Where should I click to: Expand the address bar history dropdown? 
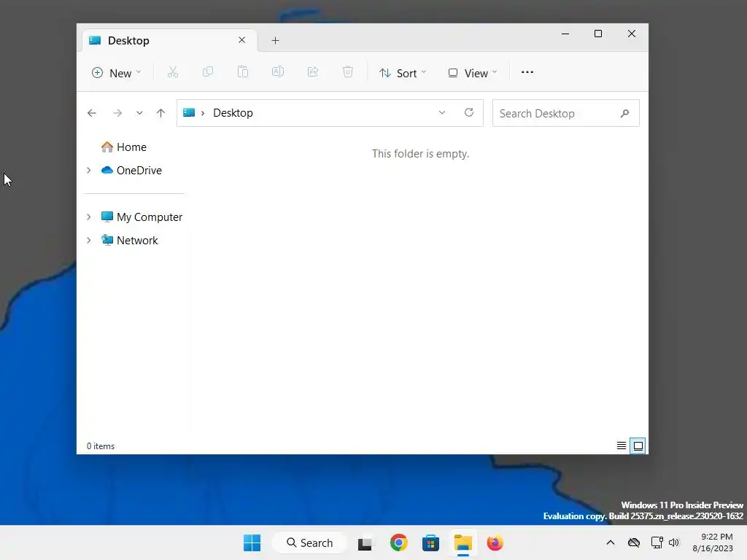click(x=441, y=113)
